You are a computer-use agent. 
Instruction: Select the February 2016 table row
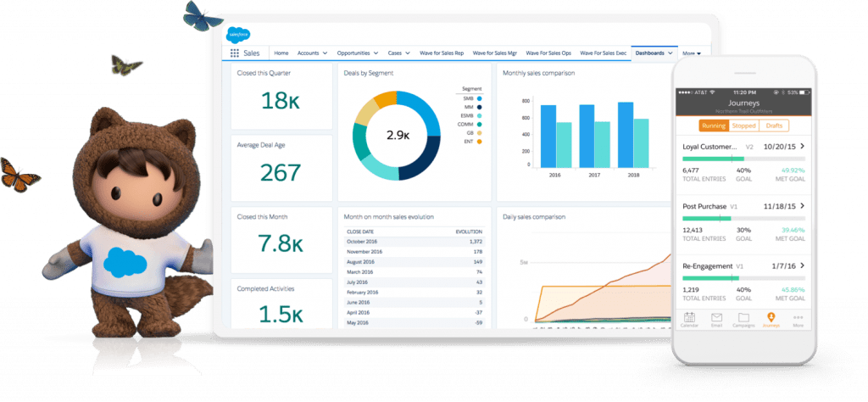414,292
